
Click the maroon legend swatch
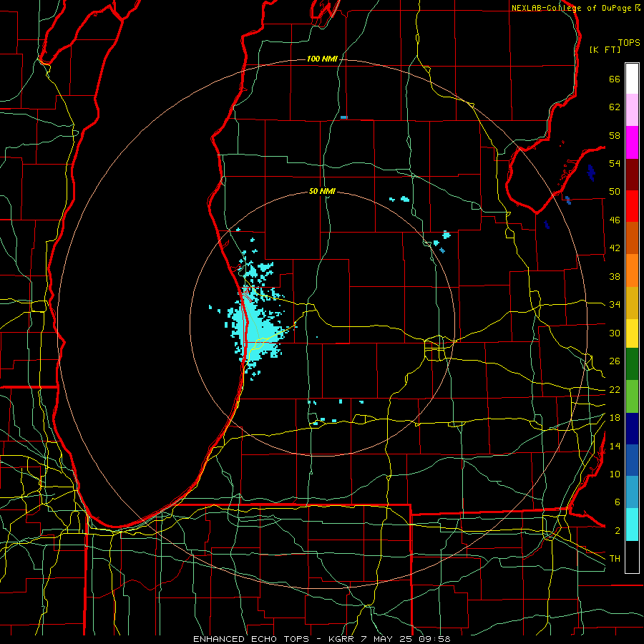coord(632,175)
